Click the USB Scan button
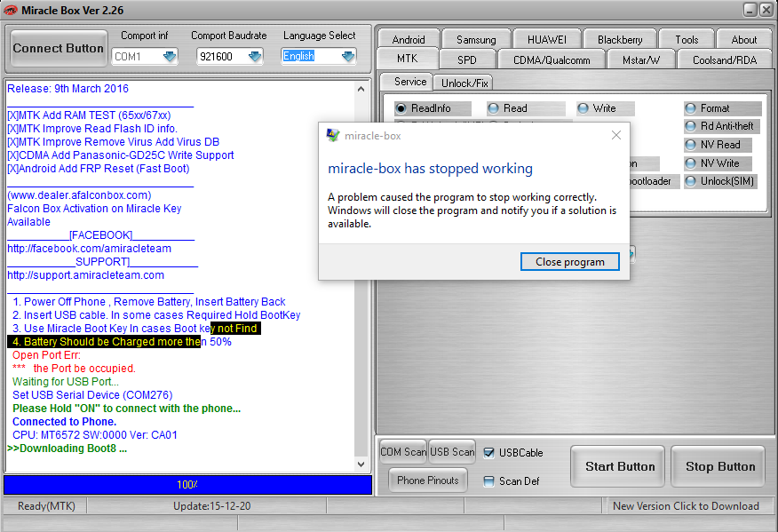 [x=452, y=451]
